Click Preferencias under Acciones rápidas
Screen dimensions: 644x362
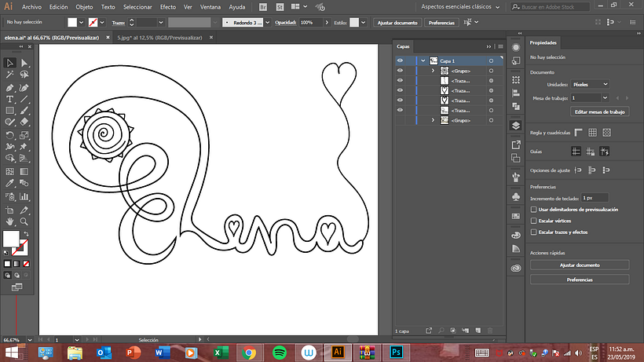coord(580,280)
